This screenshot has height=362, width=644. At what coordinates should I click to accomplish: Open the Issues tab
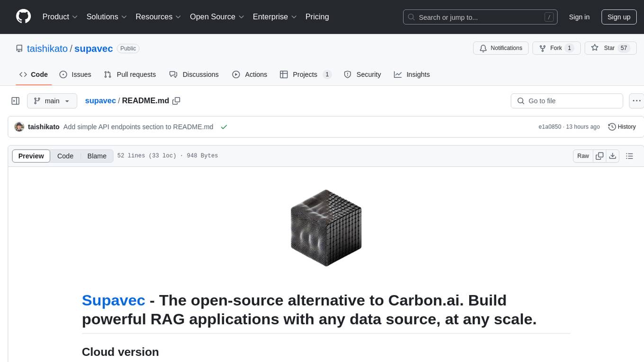click(x=75, y=74)
